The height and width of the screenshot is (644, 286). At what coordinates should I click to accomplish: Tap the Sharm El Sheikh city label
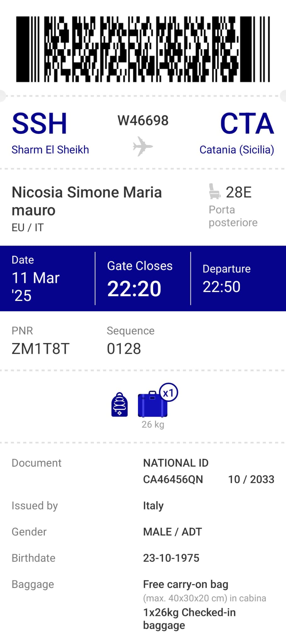click(50, 150)
